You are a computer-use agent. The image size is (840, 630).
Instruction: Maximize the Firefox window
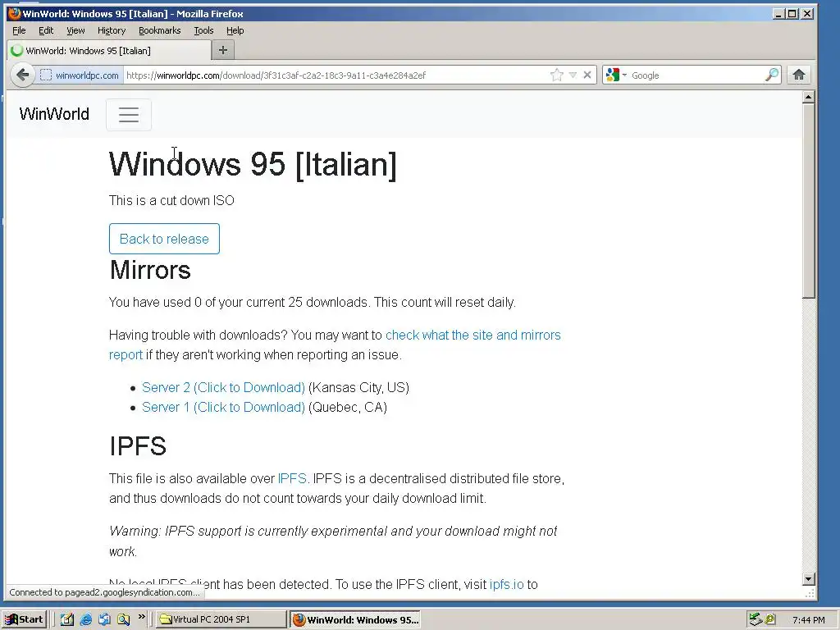pos(792,13)
